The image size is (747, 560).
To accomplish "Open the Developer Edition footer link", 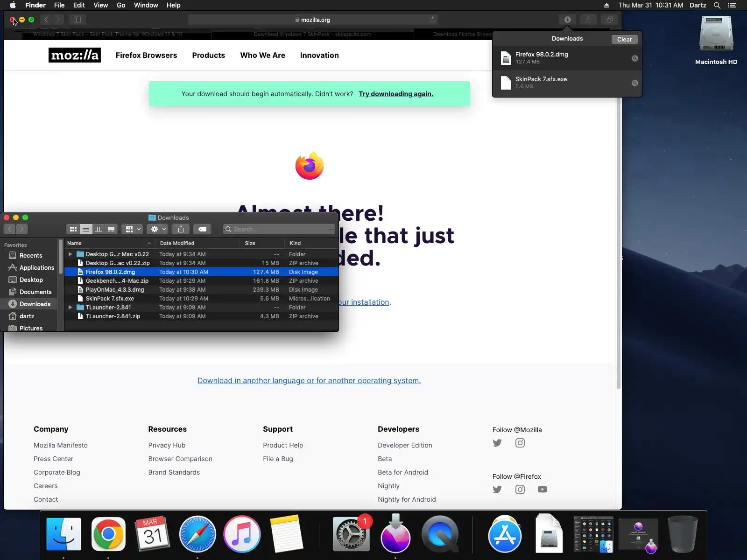I will pos(405,445).
